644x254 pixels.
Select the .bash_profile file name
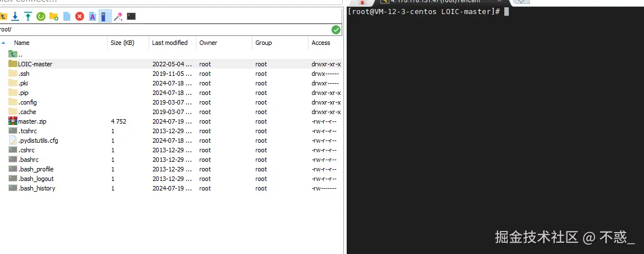[36, 169]
